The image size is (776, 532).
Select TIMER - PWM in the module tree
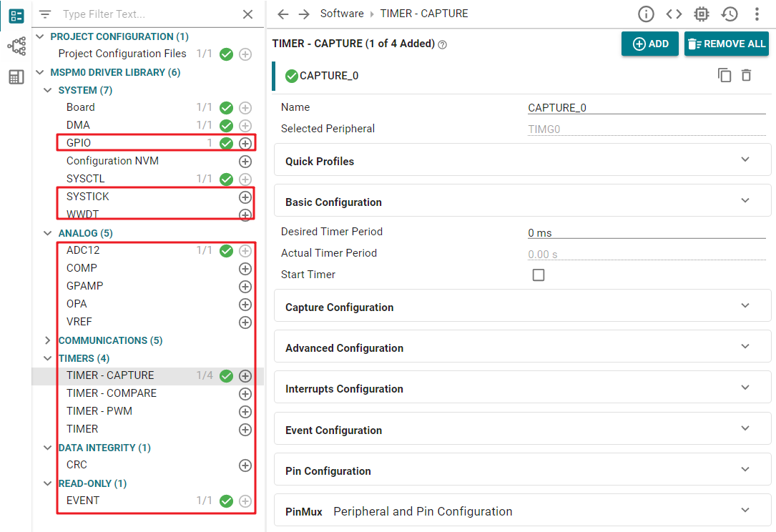click(99, 411)
